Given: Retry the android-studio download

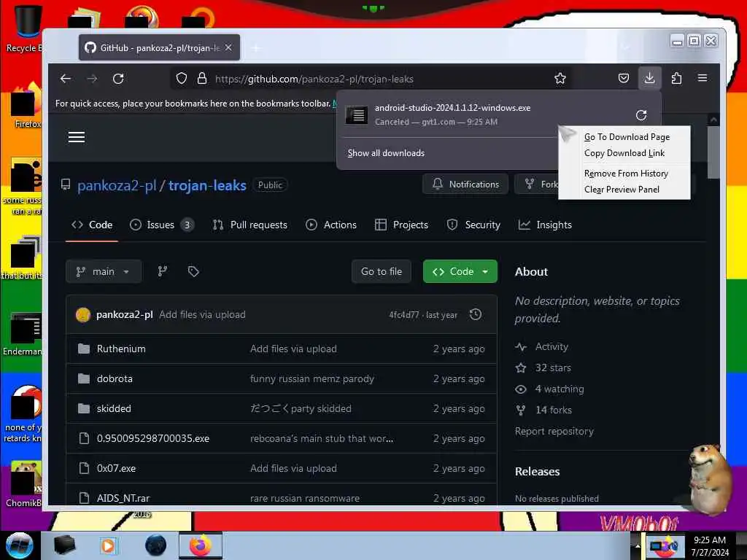Looking at the screenshot, I should point(641,114).
